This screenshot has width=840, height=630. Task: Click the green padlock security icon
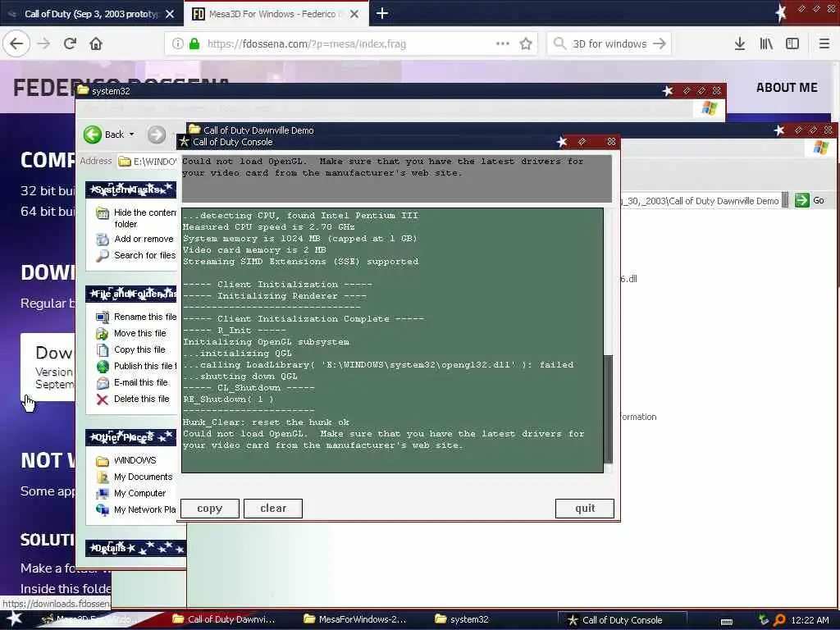[x=194, y=44]
